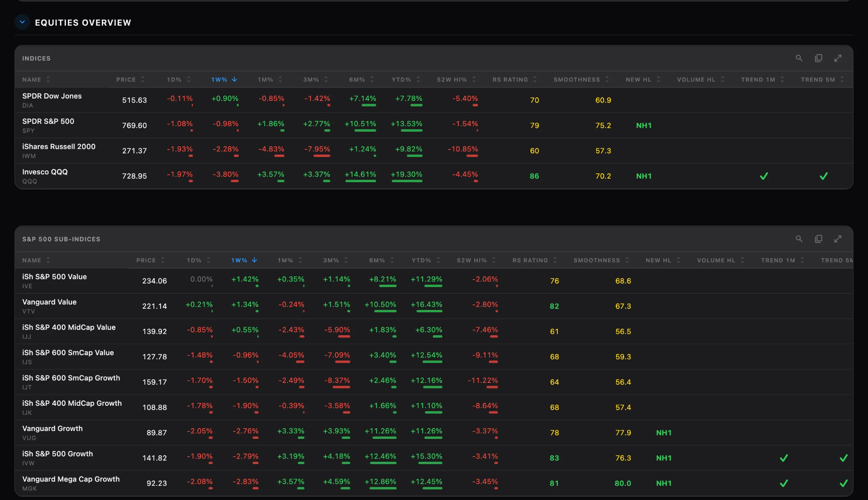
Task: Sort Indices by 3M% header
Action: (x=316, y=79)
